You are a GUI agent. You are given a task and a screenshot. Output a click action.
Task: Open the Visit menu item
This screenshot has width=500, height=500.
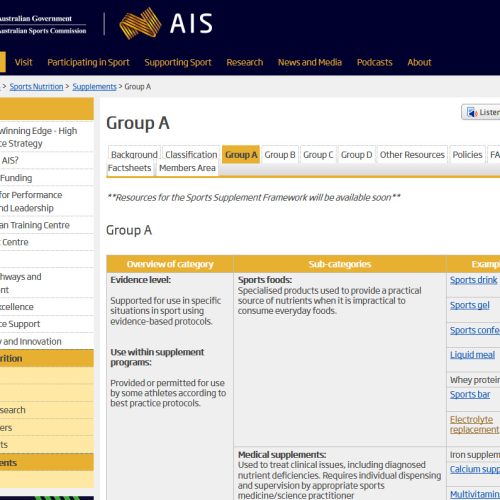(x=23, y=62)
